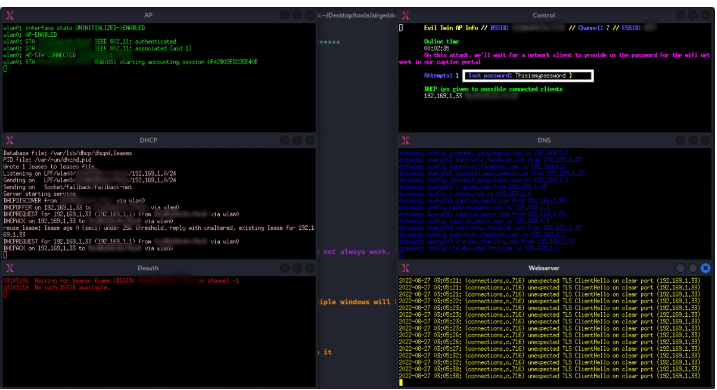Open the X menu icon of DNS window
Screen dimensions: 717x390
point(405,140)
